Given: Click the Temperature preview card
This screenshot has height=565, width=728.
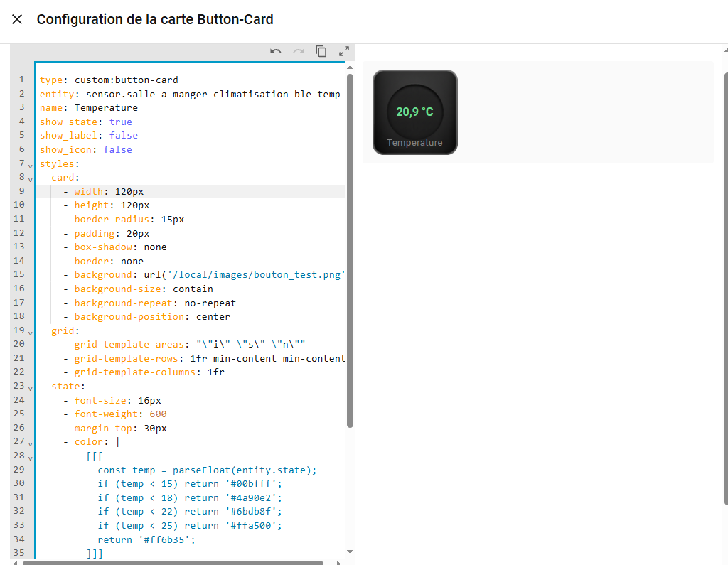Looking at the screenshot, I should [x=415, y=112].
